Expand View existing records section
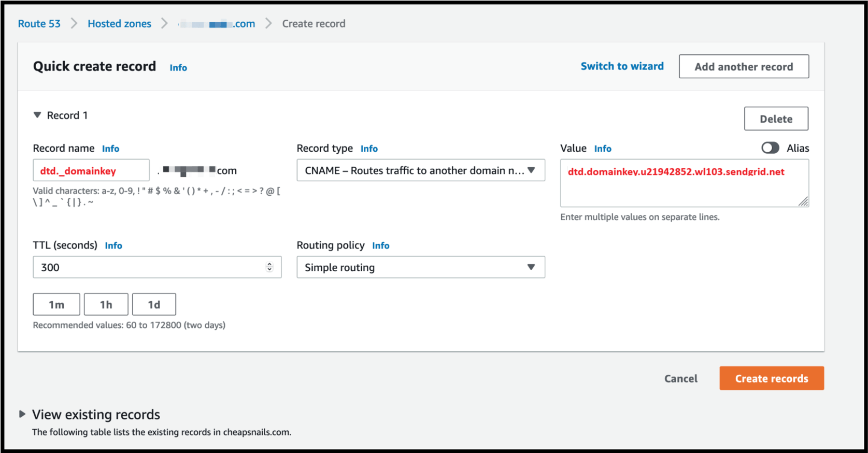Viewport: 868px width, 453px height. tap(22, 414)
